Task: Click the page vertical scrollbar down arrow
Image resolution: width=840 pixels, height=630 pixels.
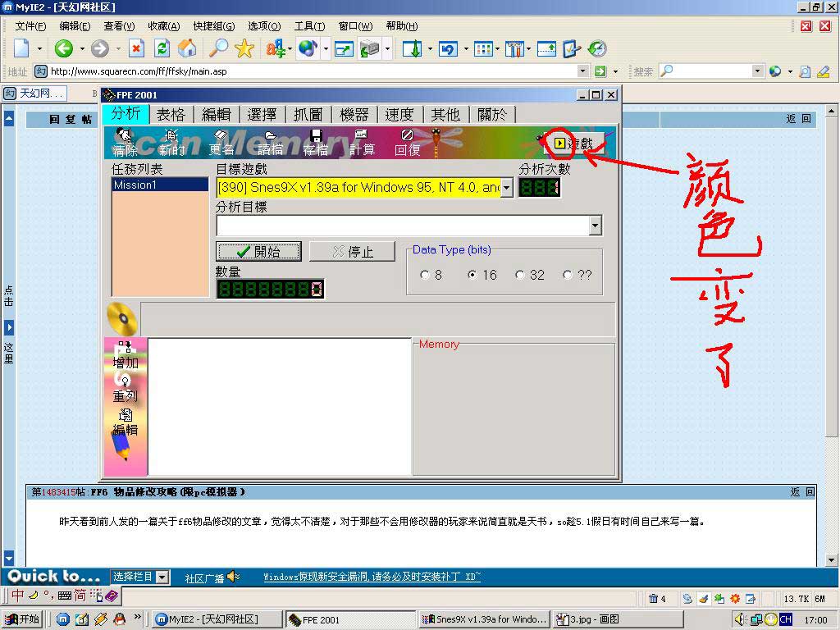Action: [831, 560]
